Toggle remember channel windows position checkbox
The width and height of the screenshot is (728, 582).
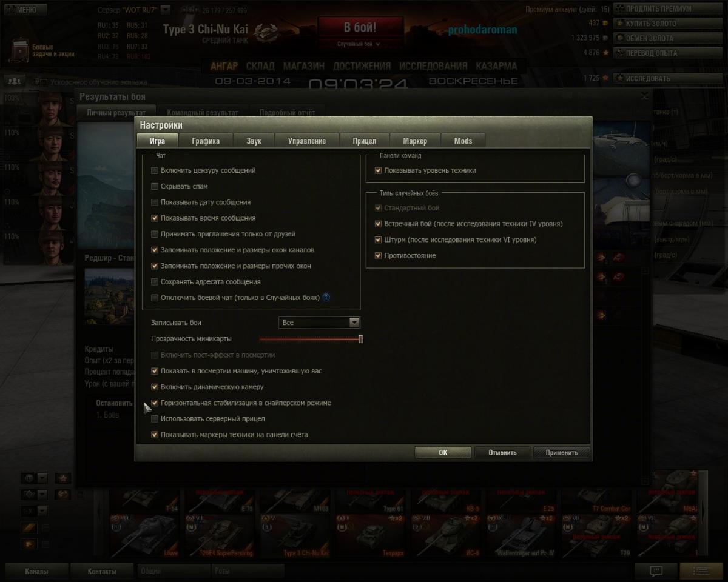pos(155,250)
